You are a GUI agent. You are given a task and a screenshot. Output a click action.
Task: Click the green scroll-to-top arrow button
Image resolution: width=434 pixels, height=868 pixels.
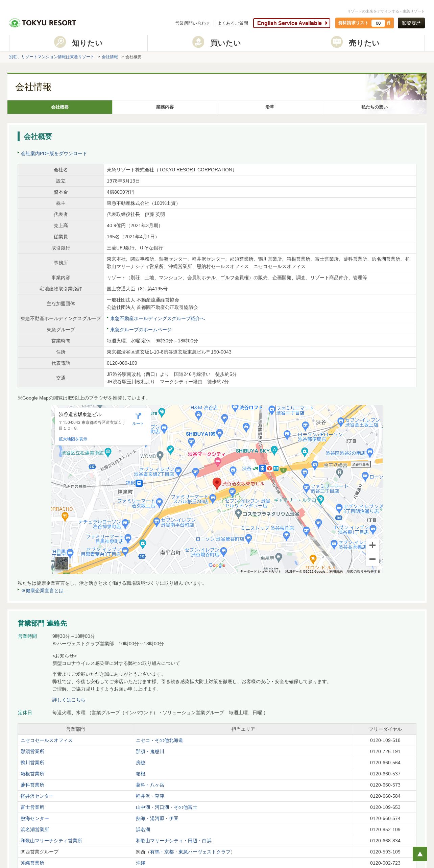[x=420, y=854]
